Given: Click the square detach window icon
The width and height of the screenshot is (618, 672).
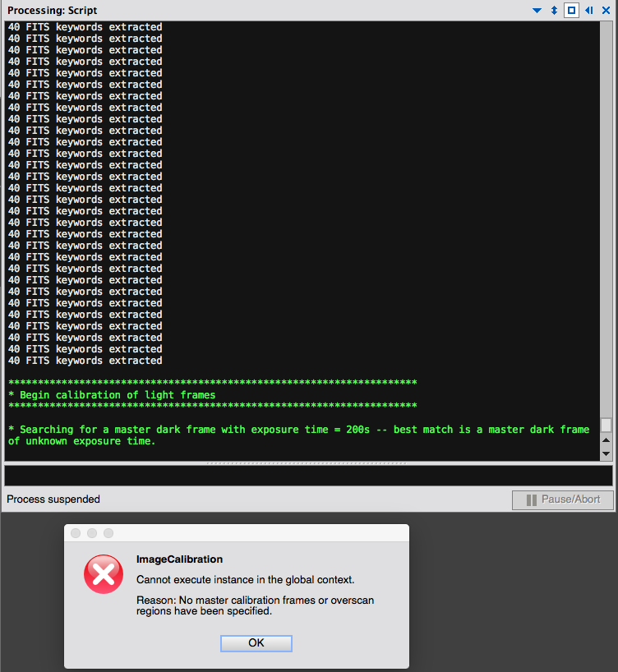Looking at the screenshot, I should coord(571,11).
